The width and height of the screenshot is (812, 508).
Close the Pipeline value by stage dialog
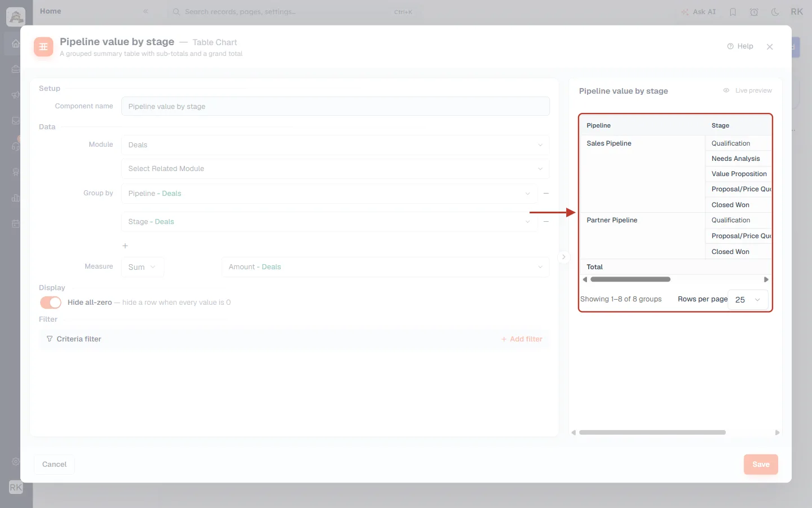[770, 47]
